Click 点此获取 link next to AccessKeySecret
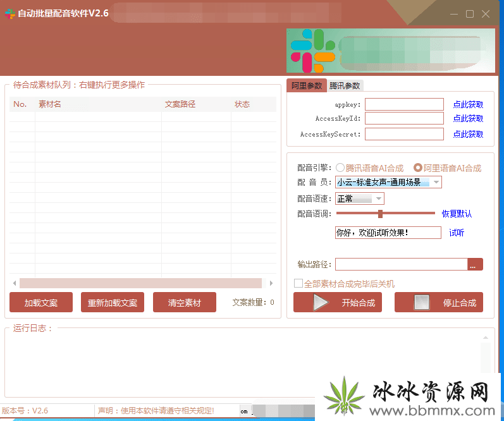 tap(468, 135)
